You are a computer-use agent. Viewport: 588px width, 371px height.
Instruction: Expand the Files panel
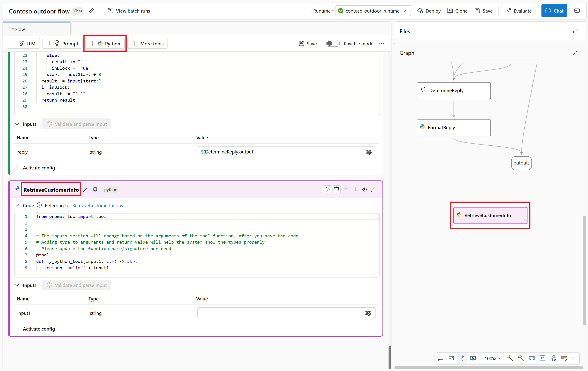point(575,31)
